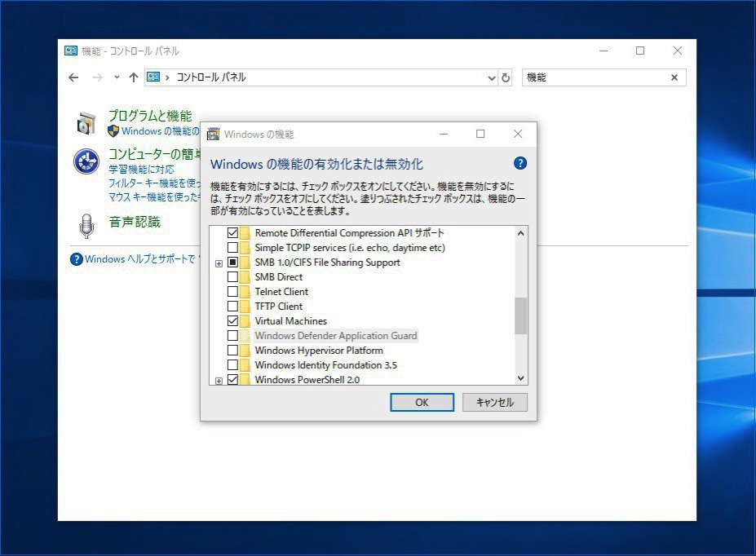This screenshot has width=756, height=556.
Task: Clear the search box with the X icon
Action: [x=674, y=77]
